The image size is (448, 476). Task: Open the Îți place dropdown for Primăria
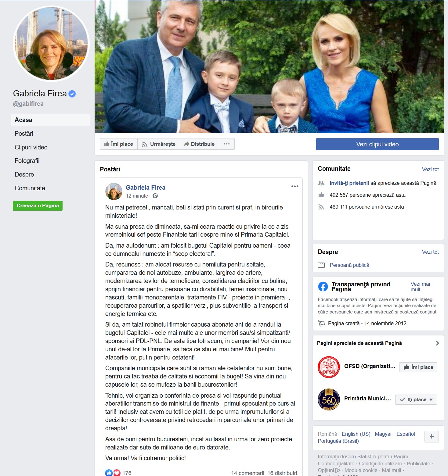pos(416,399)
